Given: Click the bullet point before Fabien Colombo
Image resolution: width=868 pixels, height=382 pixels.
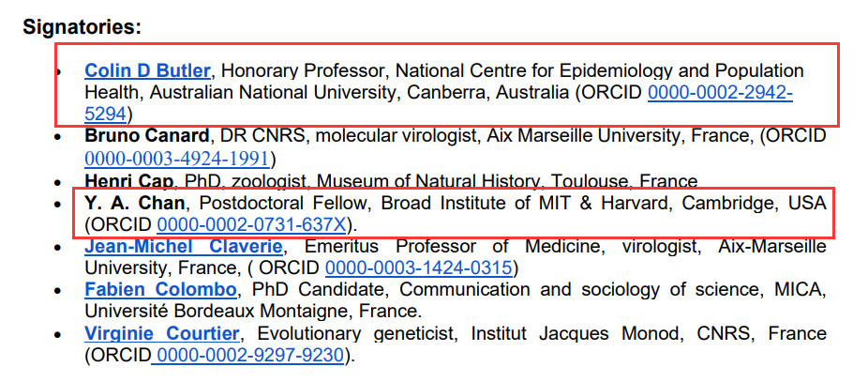Looking at the screenshot, I should 58,290.
